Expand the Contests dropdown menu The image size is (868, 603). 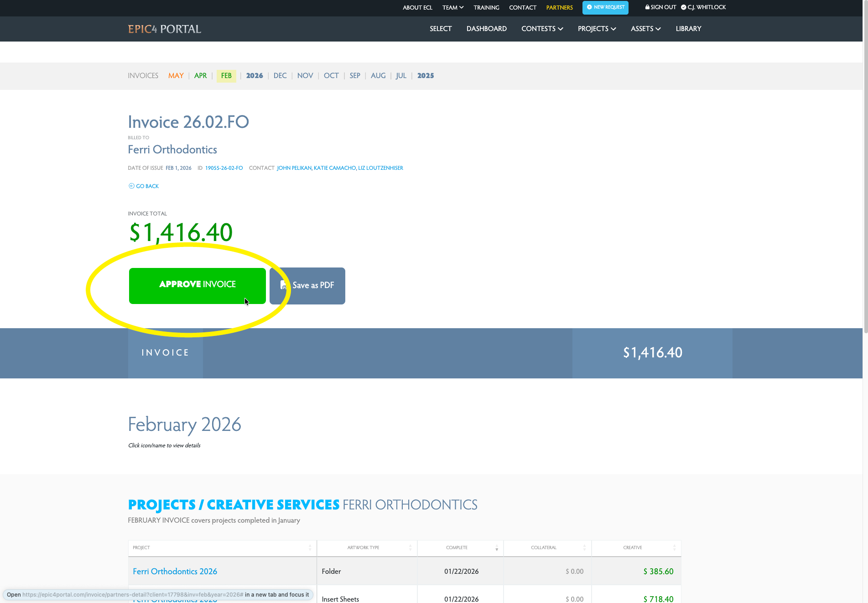click(x=542, y=29)
